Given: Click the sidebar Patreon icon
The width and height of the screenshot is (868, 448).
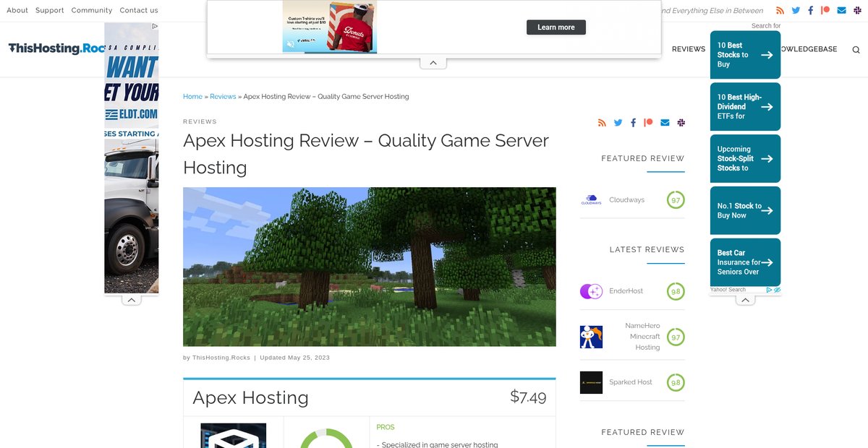Looking at the screenshot, I should (648, 123).
